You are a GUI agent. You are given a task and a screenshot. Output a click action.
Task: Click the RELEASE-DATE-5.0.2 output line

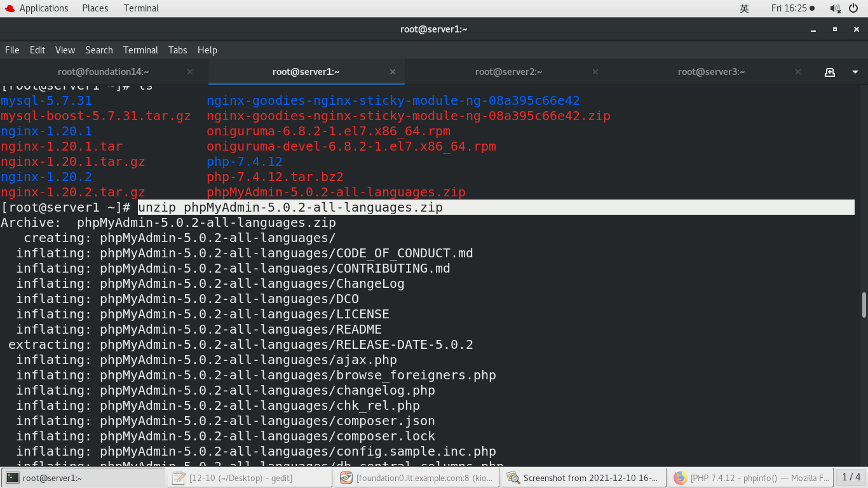[x=241, y=344]
